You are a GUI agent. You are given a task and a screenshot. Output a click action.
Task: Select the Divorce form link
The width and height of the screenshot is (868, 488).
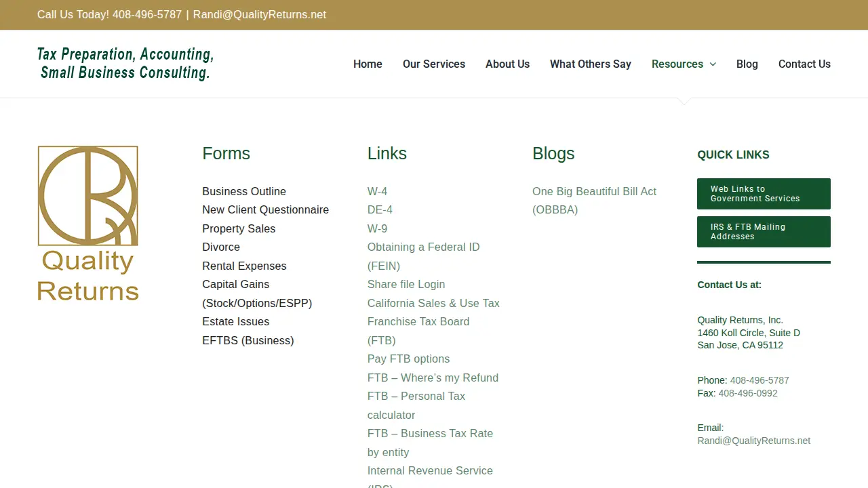221,247
